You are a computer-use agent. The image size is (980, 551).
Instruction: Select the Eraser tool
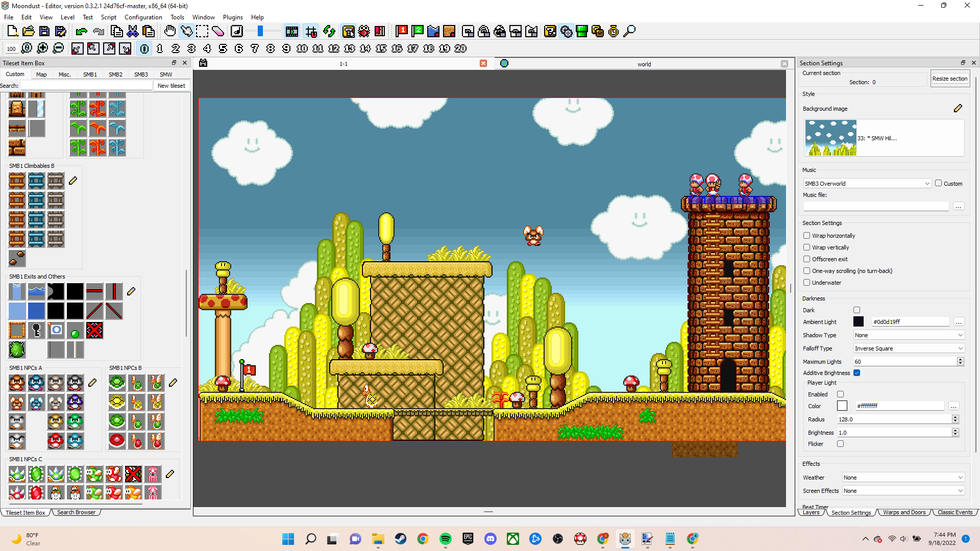point(218,32)
